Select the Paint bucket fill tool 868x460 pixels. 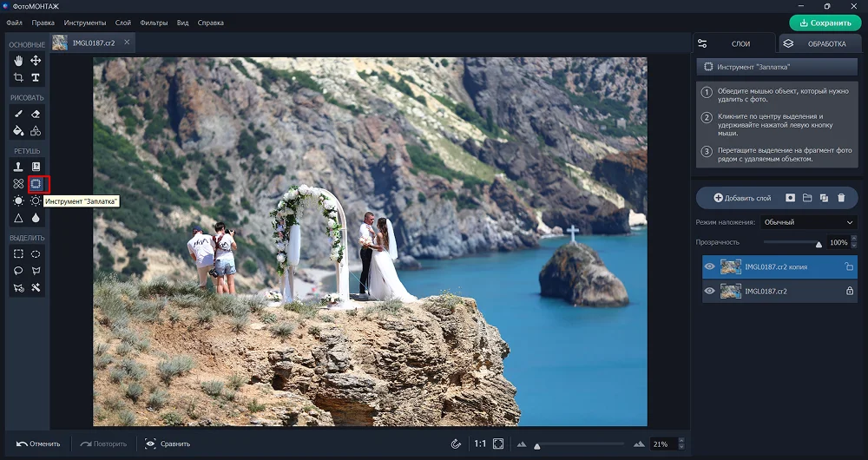tap(18, 131)
